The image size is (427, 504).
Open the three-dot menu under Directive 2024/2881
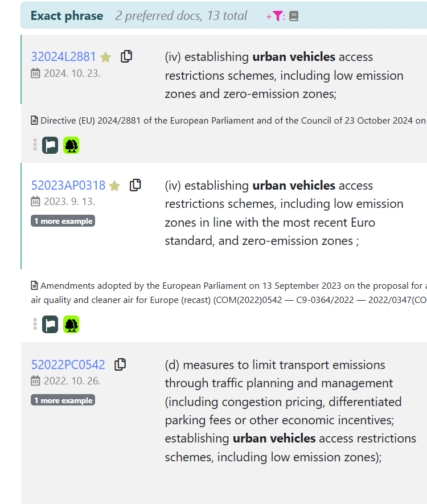pyautogui.click(x=35, y=145)
